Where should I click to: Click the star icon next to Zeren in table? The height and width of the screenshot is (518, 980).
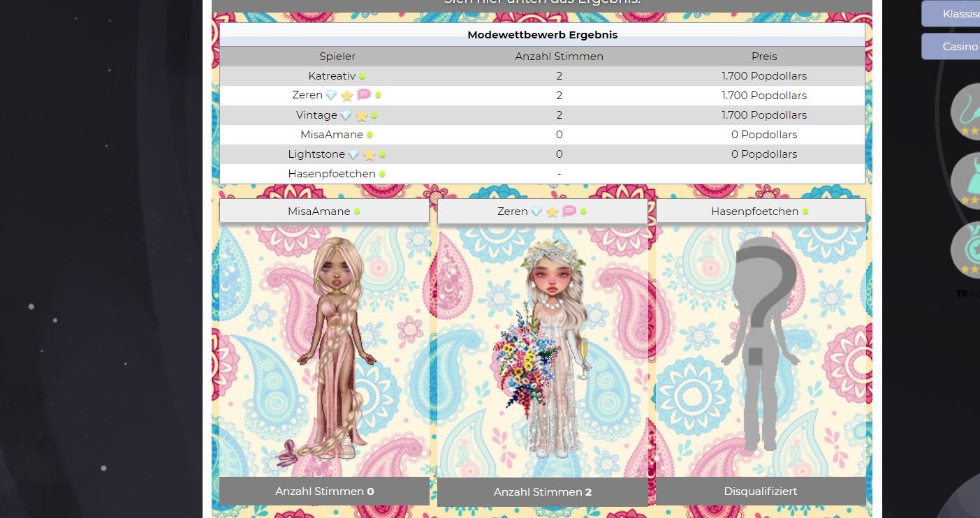point(347,96)
